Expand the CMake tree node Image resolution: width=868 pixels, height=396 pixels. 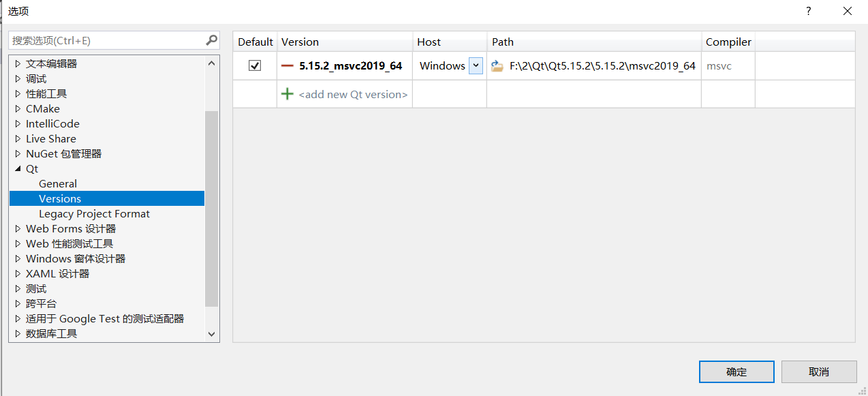[17, 108]
